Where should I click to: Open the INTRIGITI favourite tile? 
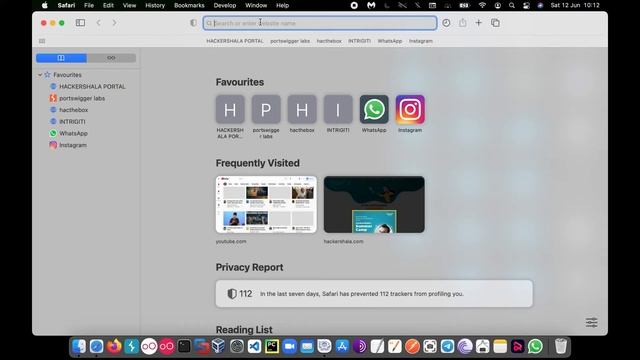point(338,109)
